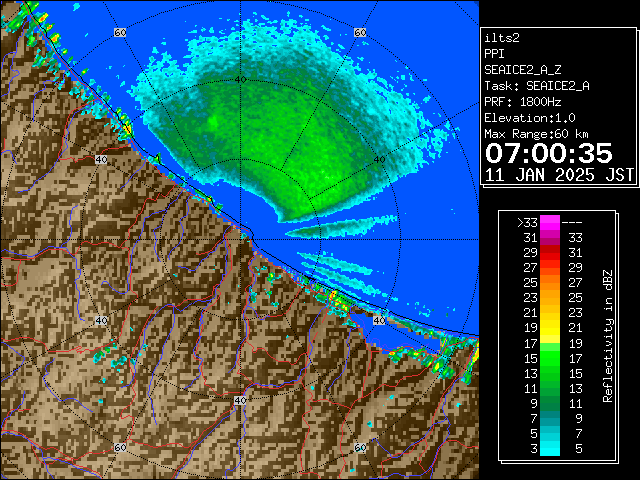The width and height of the screenshot is (640, 480).
Task: Click the product name 'SEAICE2_A_Z'
Action: click(522, 70)
